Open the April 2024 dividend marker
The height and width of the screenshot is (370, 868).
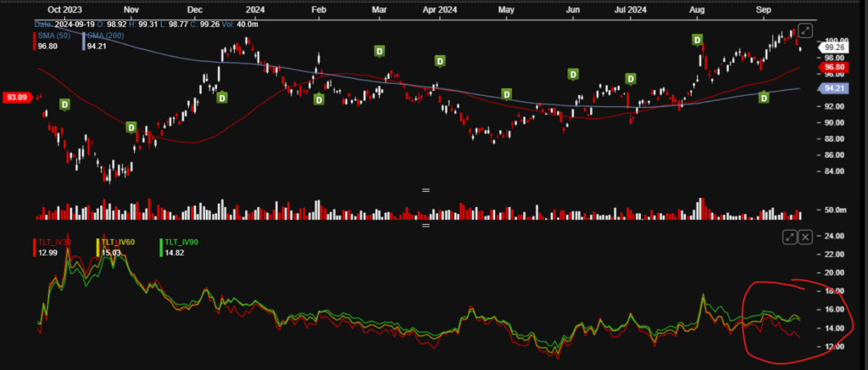tap(440, 60)
